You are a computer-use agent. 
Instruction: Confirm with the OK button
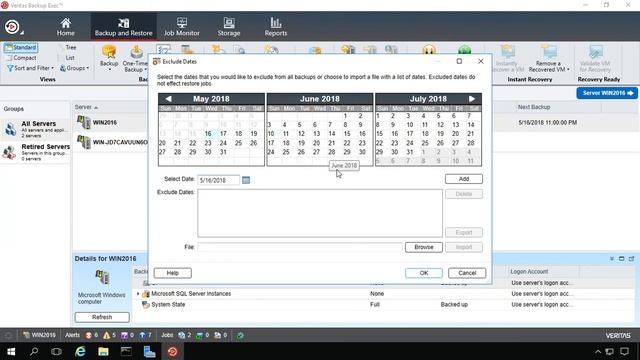424,273
